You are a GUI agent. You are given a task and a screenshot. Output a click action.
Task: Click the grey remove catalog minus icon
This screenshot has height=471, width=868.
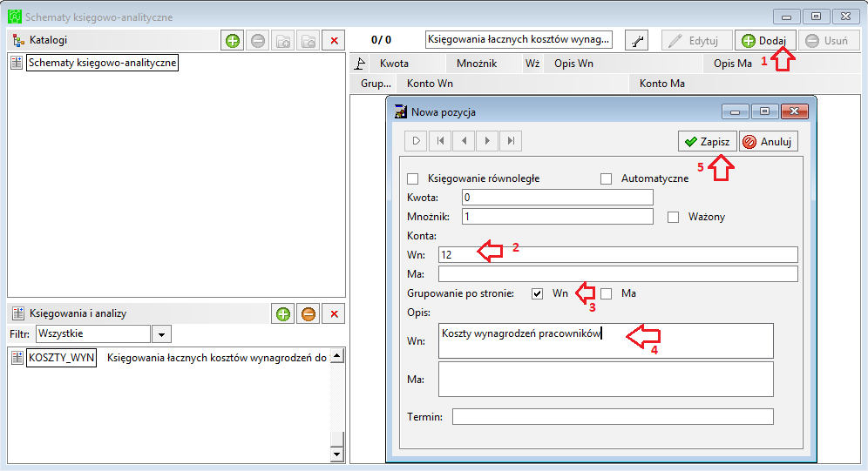(258, 40)
